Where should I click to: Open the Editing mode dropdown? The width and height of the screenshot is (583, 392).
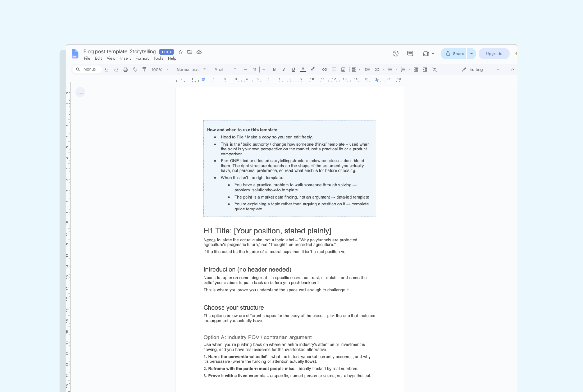click(x=481, y=70)
